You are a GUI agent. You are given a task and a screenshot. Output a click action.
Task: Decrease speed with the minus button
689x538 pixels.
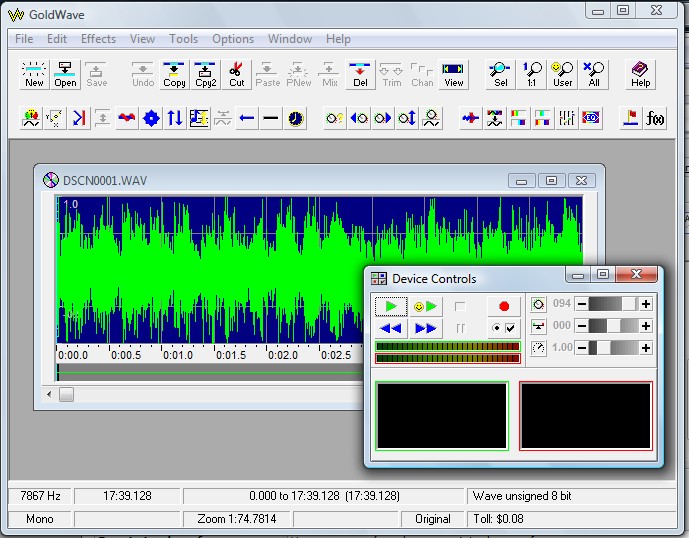point(582,348)
